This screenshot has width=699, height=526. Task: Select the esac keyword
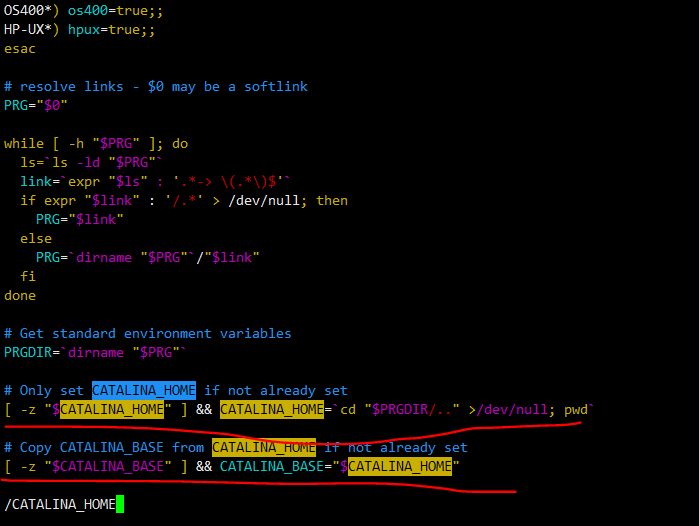pos(20,49)
